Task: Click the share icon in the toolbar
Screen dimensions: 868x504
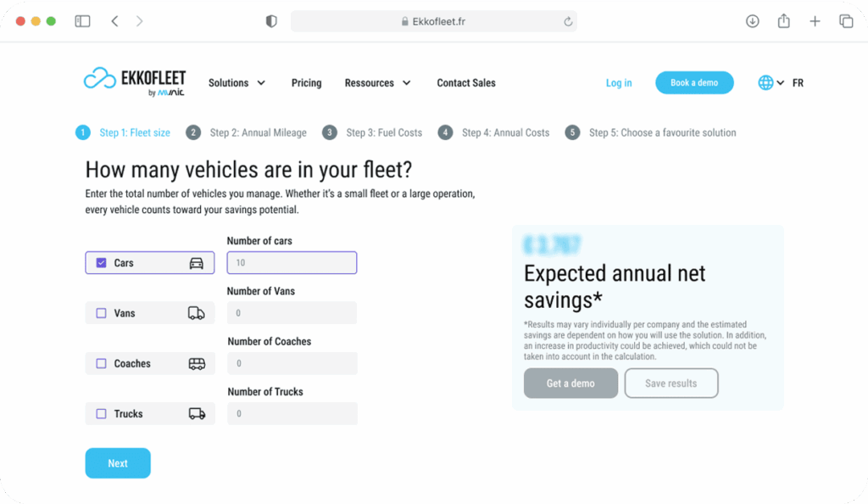Action: (x=783, y=21)
